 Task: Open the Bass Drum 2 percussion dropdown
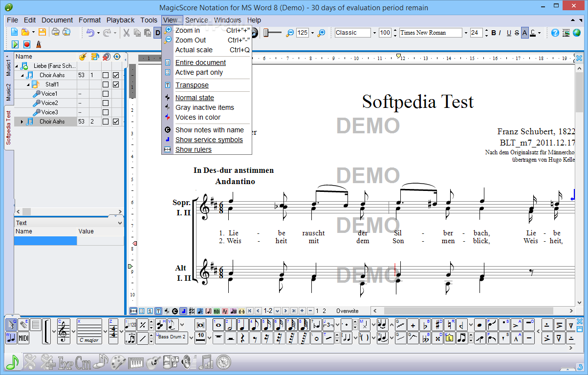point(192,338)
